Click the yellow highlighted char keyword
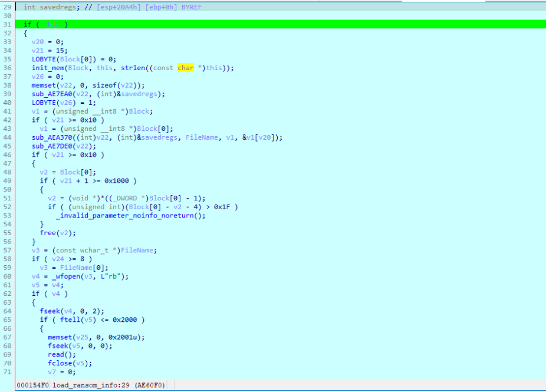This screenshot has width=546, height=392. point(186,68)
